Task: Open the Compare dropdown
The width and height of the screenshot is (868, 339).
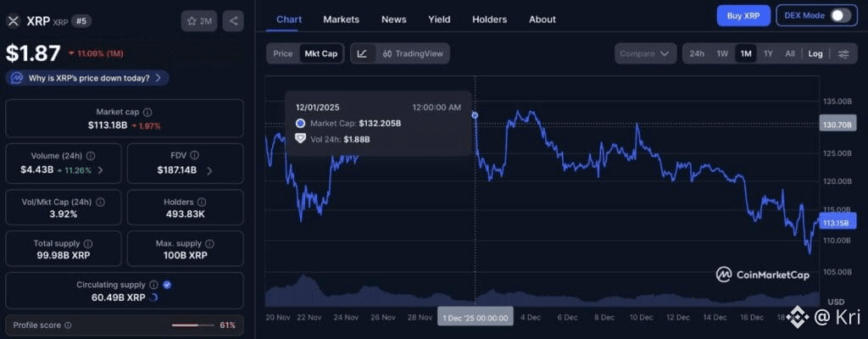Action: [645, 53]
